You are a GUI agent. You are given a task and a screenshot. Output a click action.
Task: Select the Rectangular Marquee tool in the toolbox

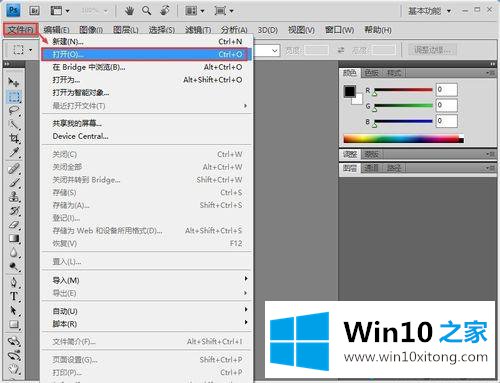(14, 97)
